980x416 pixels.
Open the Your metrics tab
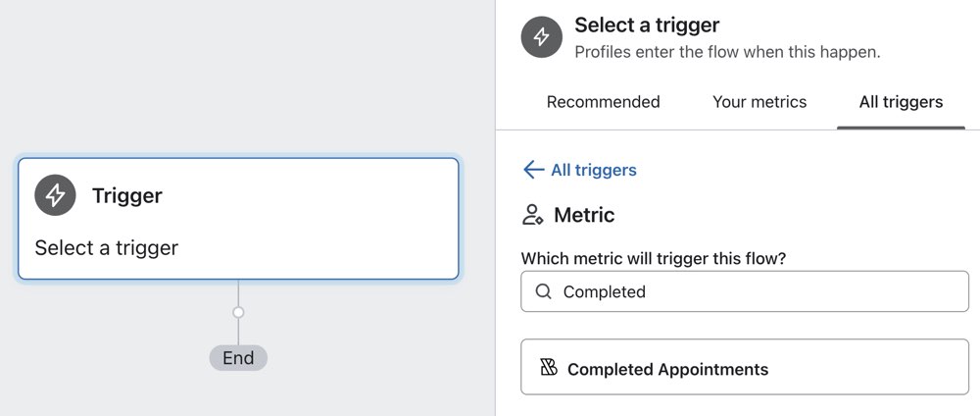coord(759,102)
